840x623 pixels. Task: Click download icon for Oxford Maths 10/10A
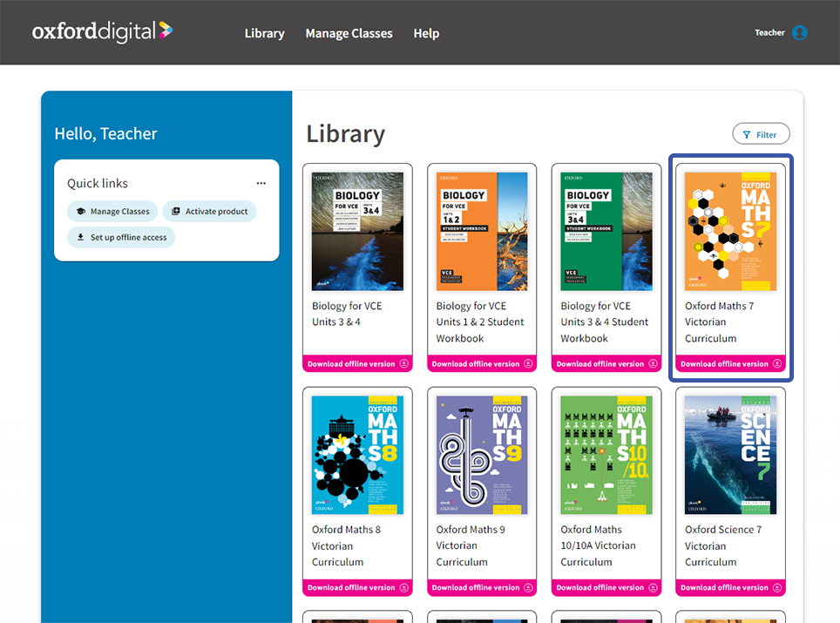click(x=653, y=587)
